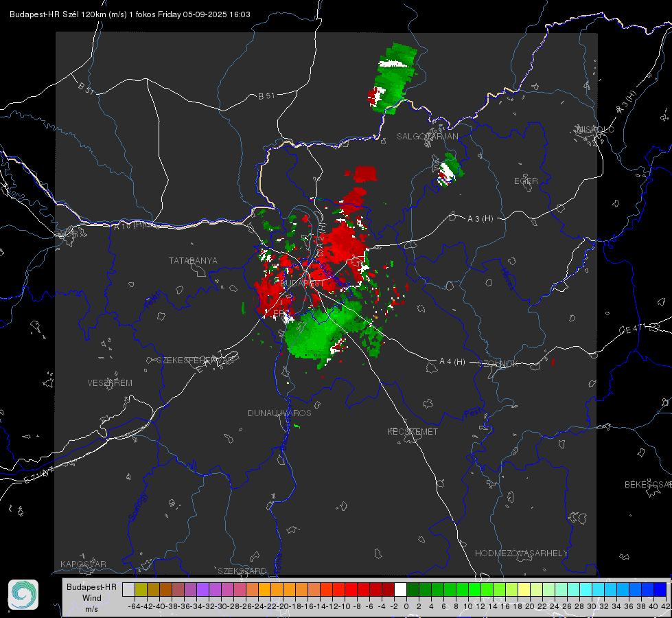Click the EGER city label
The width and height of the screenshot is (672, 618).
coord(526,181)
